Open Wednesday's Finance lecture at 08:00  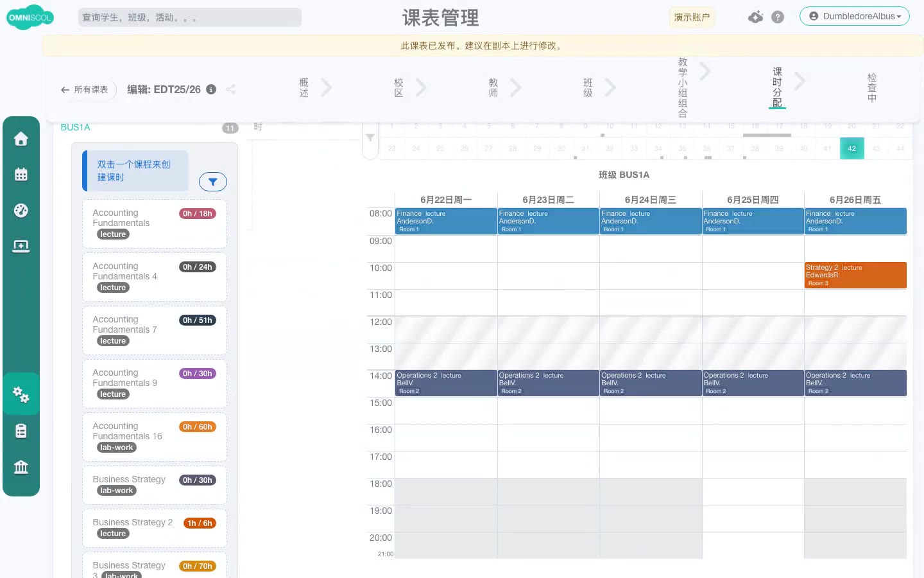pos(651,221)
